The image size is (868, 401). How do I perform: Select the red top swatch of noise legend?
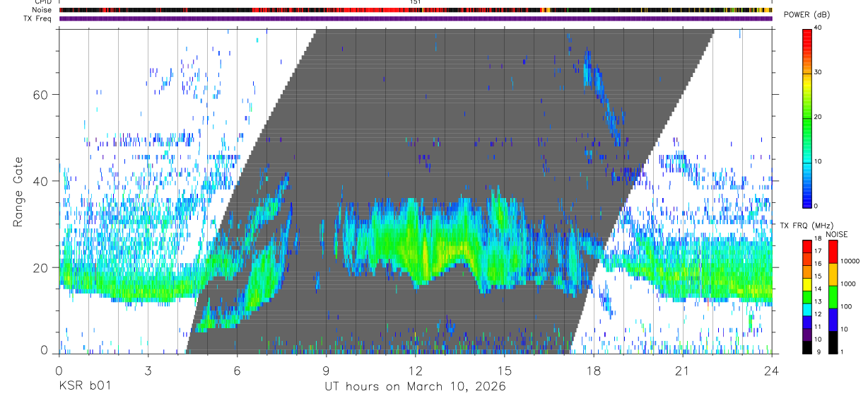pos(833,252)
